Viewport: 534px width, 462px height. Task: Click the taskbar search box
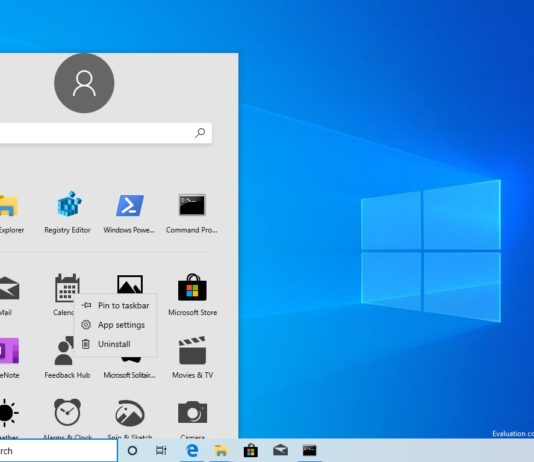(59, 451)
